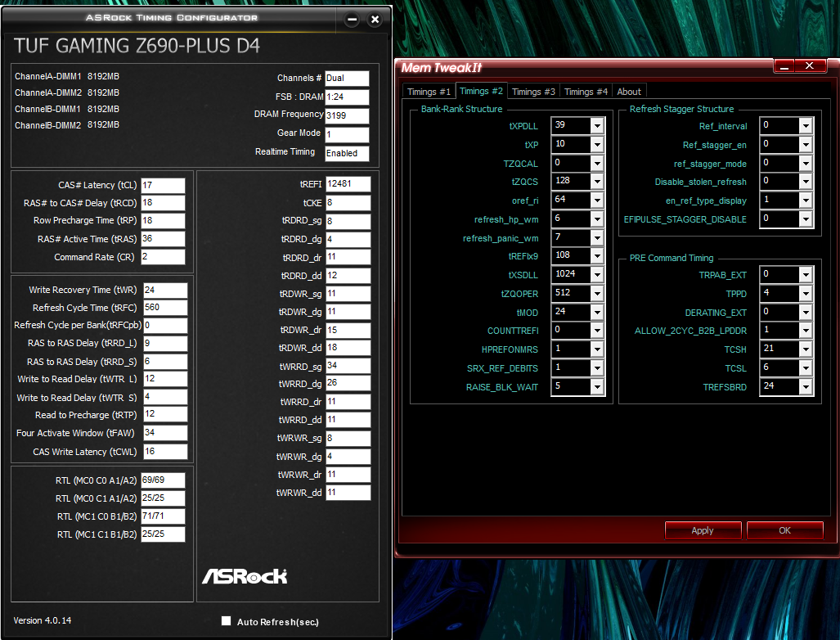This screenshot has width=840, height=640.
Task: Click the OK button in Mem TweakIt
Action: click(785, 530)
